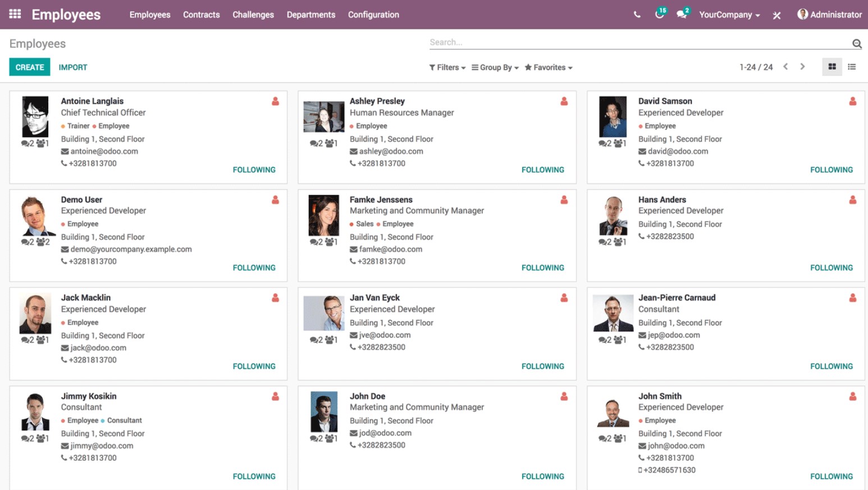Open Famke Jenssens photo thumbnail
Viewport: 868px width, 490px height.
324,215
